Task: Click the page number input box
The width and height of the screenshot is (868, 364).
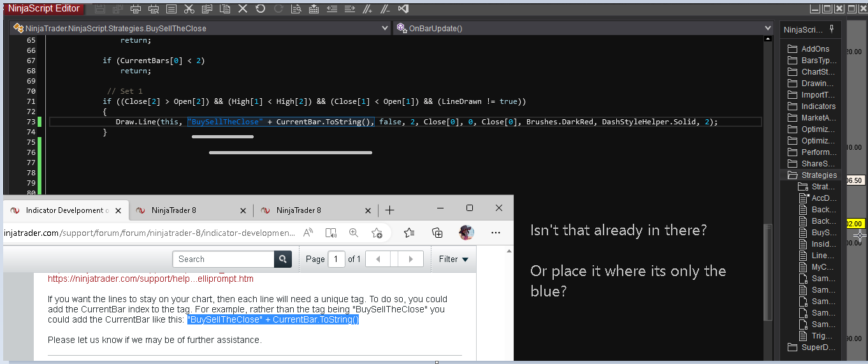Action: tap(336, 259)
